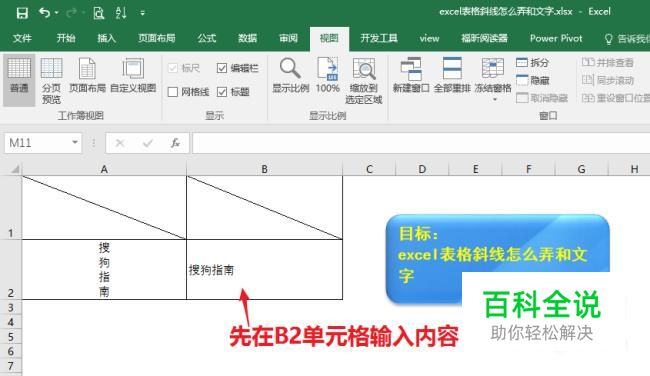The image size is (650, 376).
Task: Click 缩放到选定区域 zoom to selection
Action: pyautogui.click(x=364, y=80)
